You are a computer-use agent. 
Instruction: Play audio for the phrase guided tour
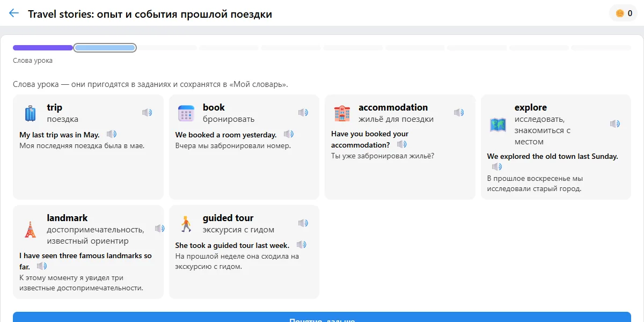click(303, 223)
